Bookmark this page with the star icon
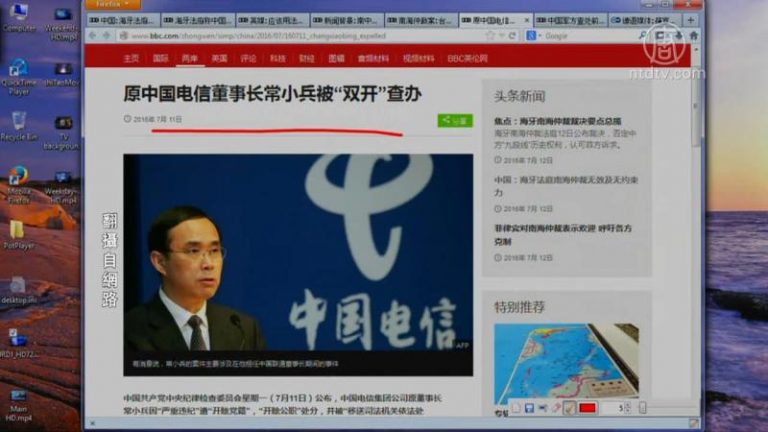The height and width of the screenshot is (432, 768). tap(490, 36)
